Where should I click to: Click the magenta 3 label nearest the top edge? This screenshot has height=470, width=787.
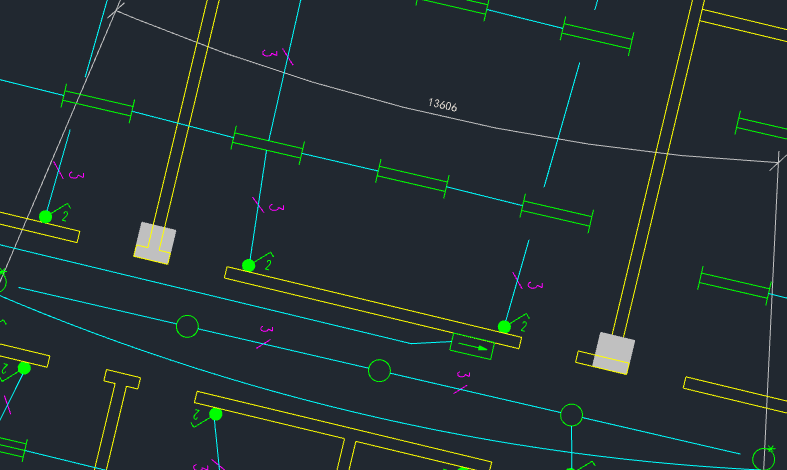point(268,52)
